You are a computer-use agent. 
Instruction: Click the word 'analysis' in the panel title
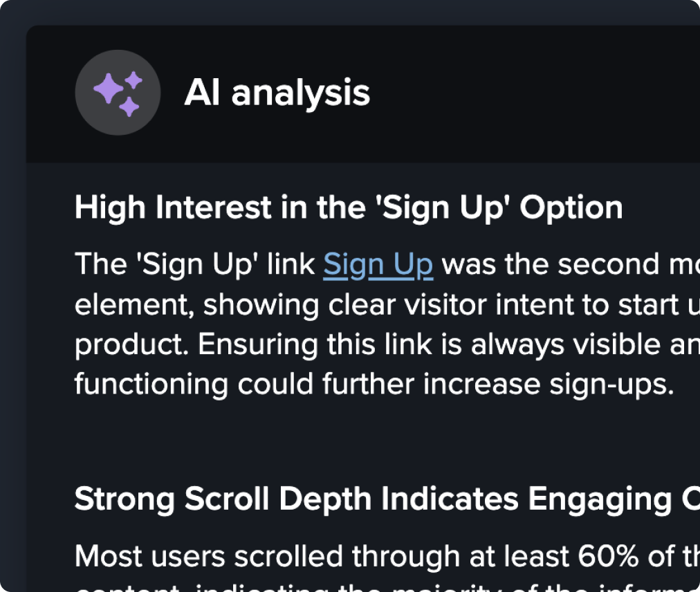(x=301, y=93)
